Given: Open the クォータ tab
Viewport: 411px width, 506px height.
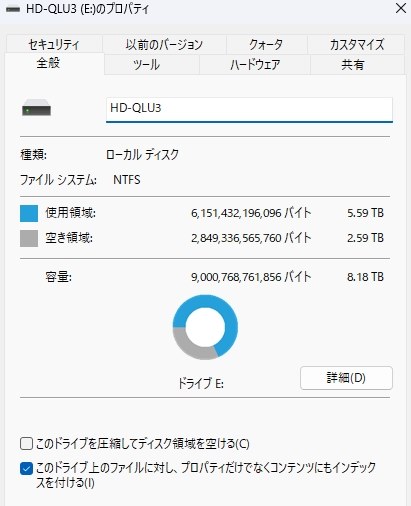Looking at the screenshot, I should [x=266, y=44].
